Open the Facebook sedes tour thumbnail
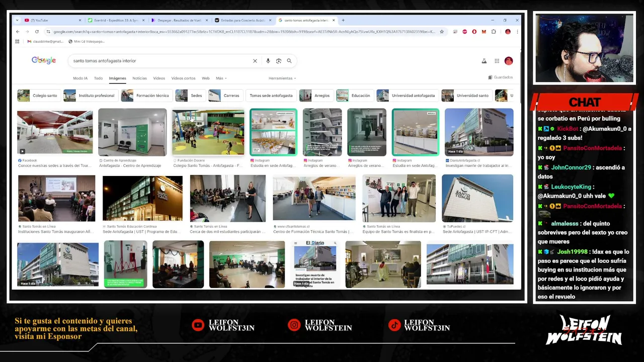This screenshot has width=644, height=362. point(55,132)
